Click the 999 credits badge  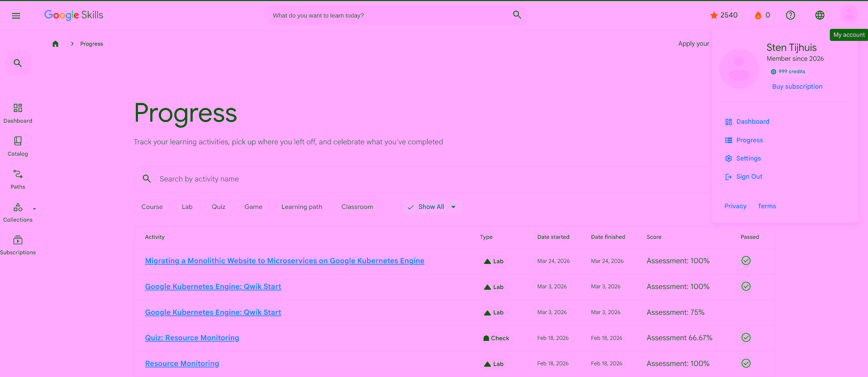click(788, 71)
